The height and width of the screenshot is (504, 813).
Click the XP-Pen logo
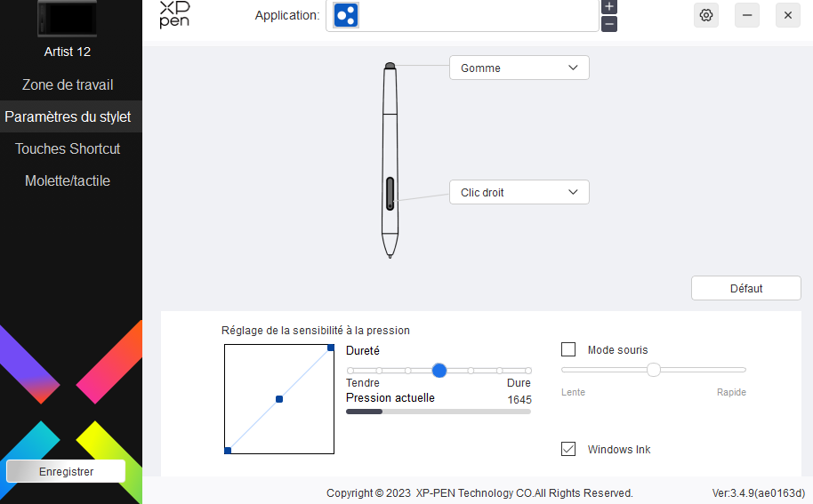174,14
